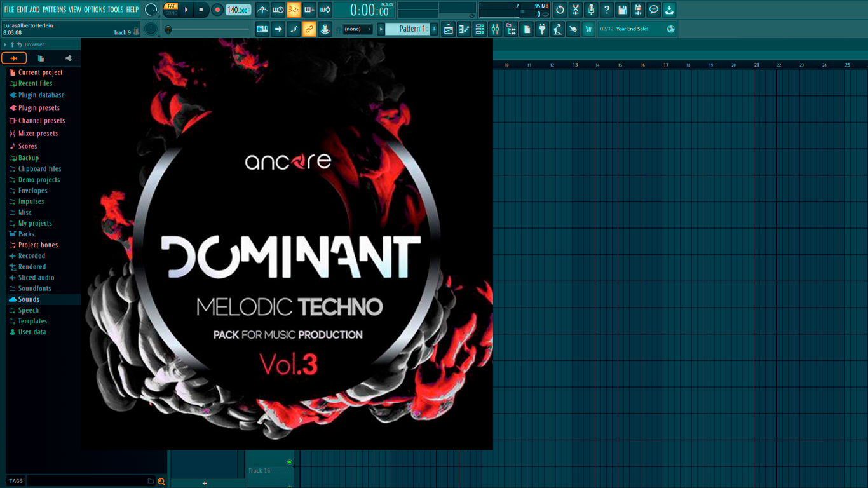Click the globe icon beside Year End Sale
The image size is (868, 488).
coord(670,29)
